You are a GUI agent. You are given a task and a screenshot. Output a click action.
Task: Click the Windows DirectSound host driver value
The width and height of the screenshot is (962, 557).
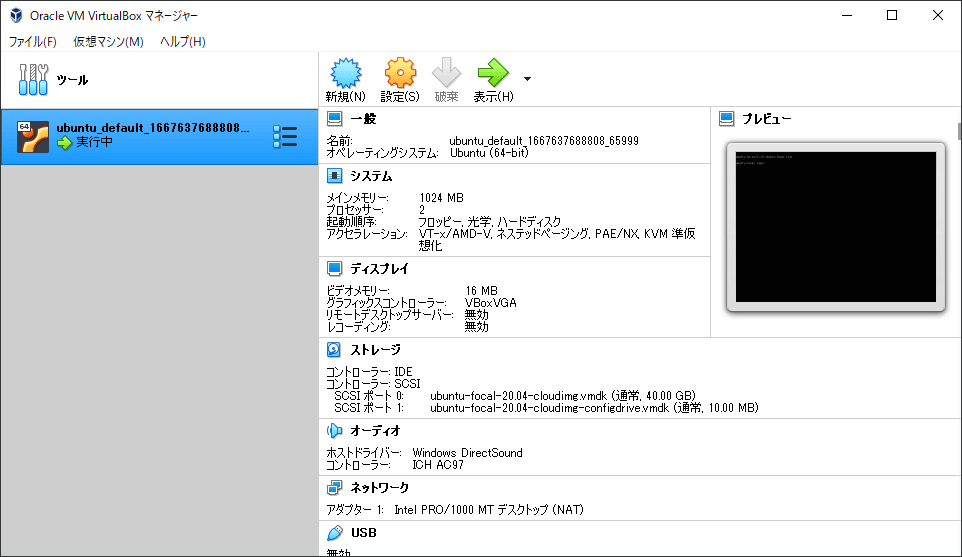(467, 453)
